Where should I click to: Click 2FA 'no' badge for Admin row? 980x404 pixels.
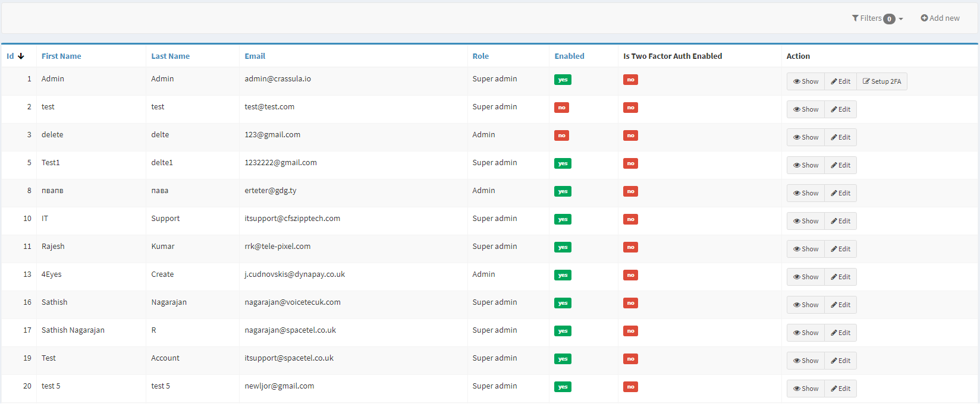pos(630,80)
